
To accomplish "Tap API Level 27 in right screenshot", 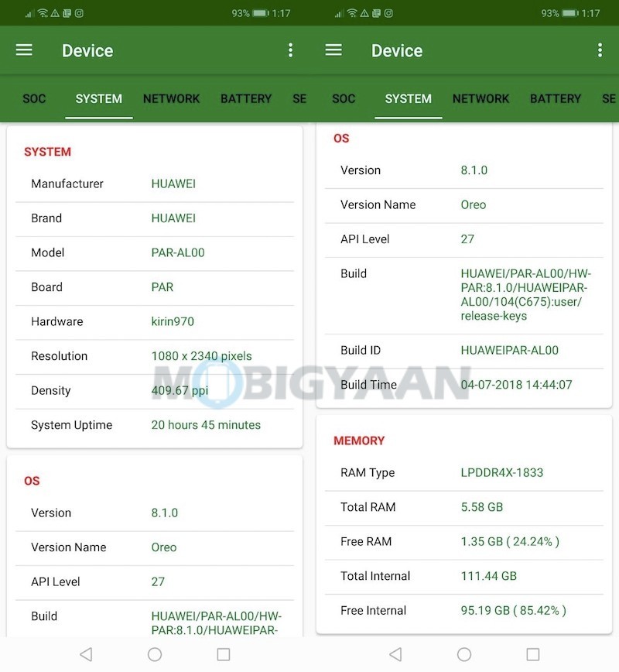I will pos(467,238).
